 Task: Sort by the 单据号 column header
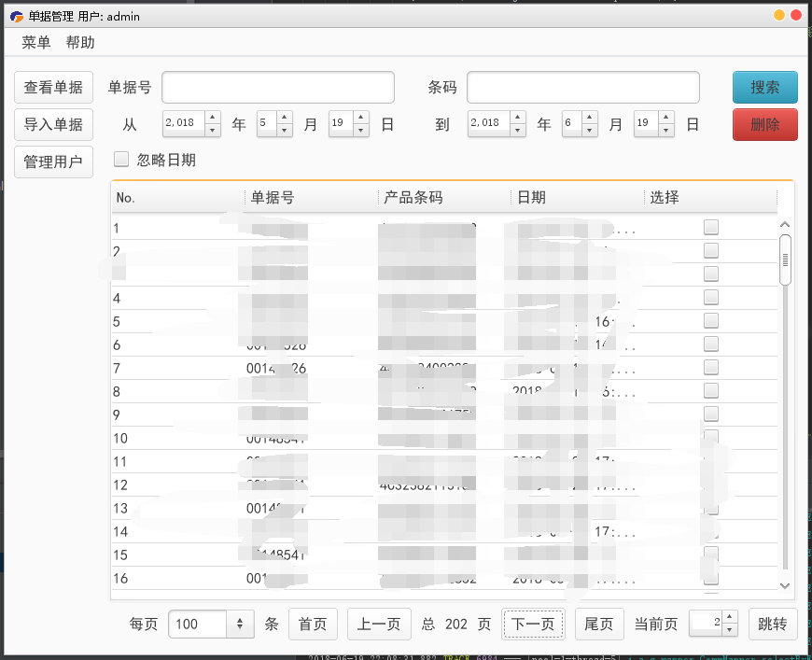coord(310,198)
